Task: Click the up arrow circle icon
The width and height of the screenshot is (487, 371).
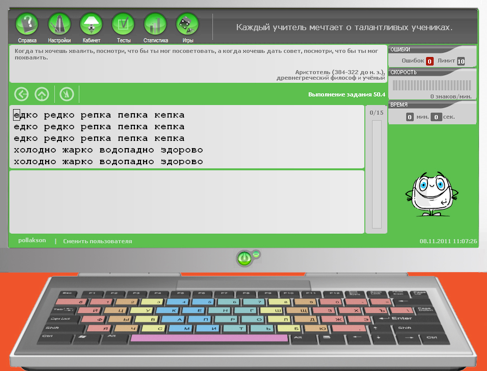Action: (x=42, y=94)
